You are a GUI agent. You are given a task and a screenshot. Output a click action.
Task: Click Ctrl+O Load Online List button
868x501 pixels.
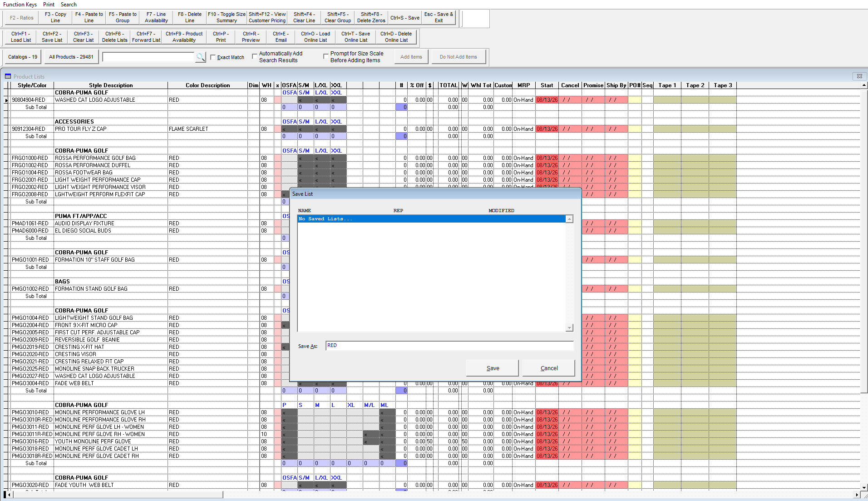pyautogui.click(x=316, y=37)
